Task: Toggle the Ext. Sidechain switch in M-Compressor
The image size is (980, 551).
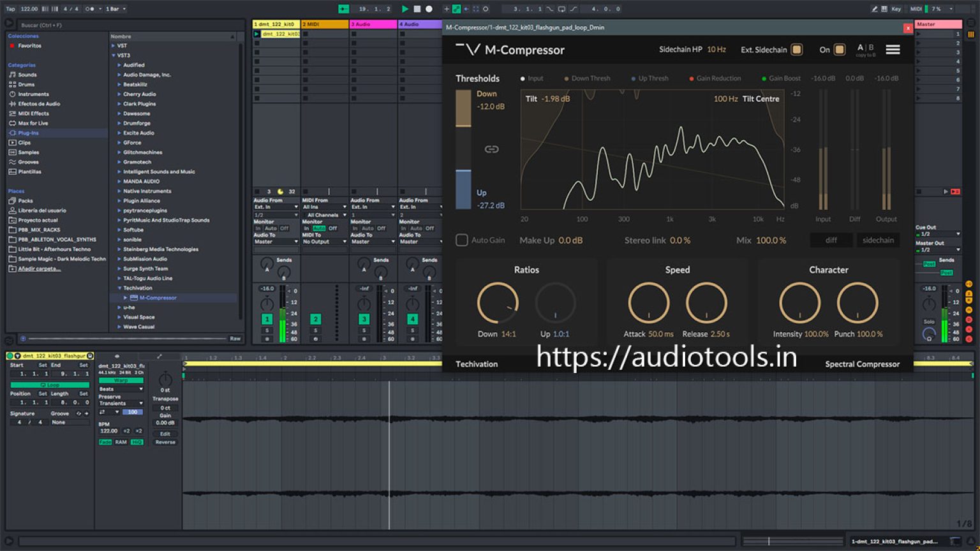Action: point(796,49)
